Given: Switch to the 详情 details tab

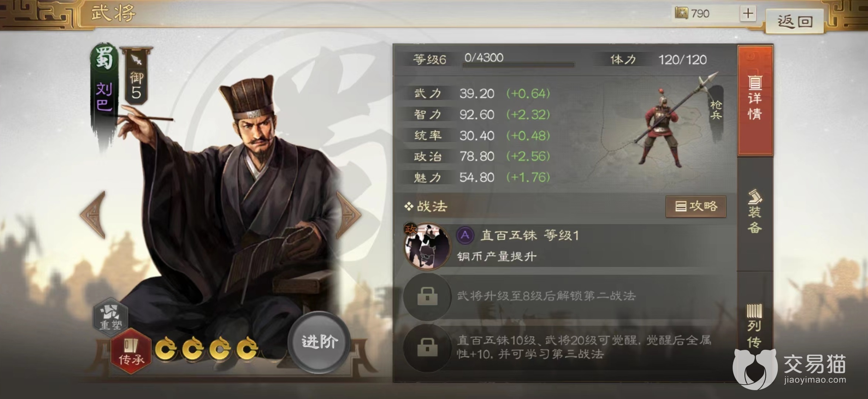Looking at the screenshot, I should [755, 100].
